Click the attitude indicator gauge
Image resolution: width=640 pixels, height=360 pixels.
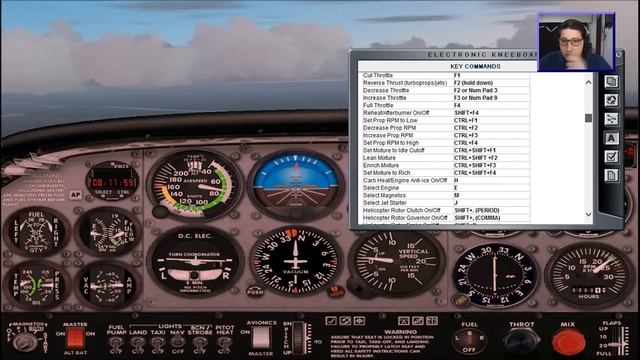[296, 184]
